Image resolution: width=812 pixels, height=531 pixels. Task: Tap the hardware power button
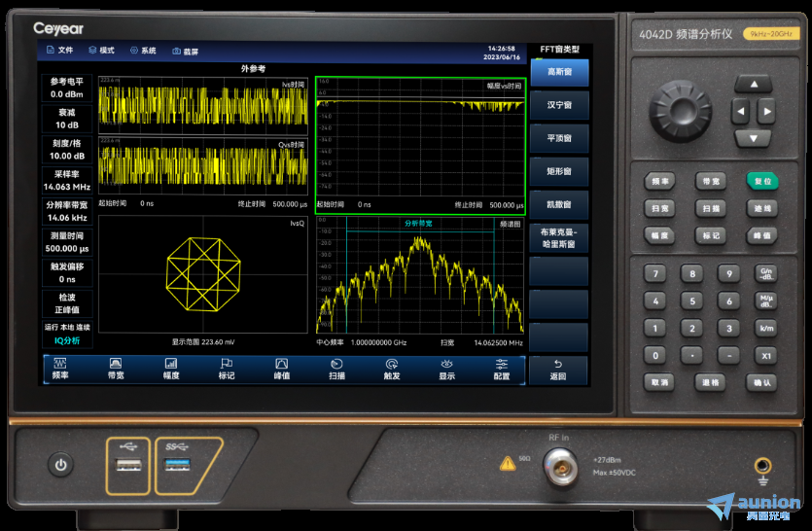[x=60, y=465]
